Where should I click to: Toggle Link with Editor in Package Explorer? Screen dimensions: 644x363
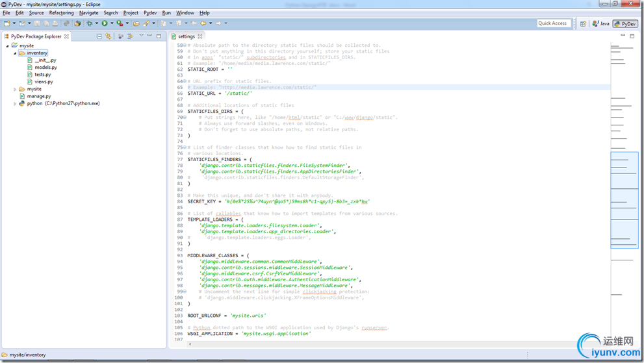pos(108,36)
